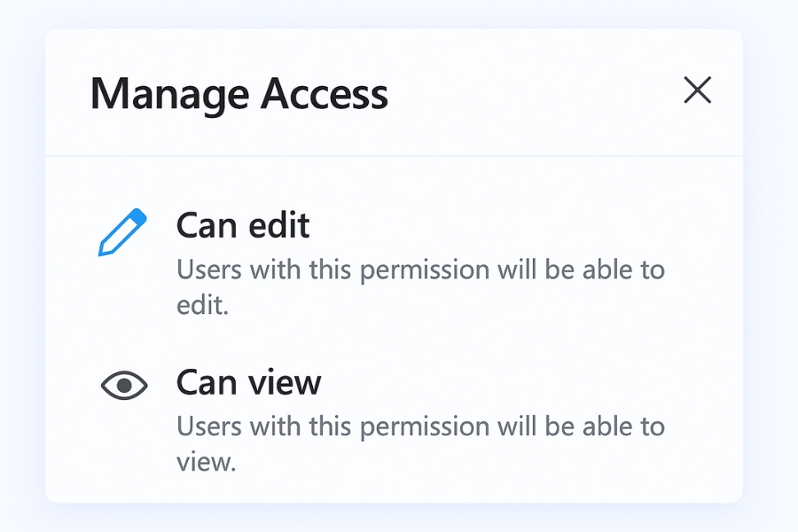The width and height of the screenshot is (798, 532).
Task: Click the trailing "edit." word in description
Action: click(203, 306)
